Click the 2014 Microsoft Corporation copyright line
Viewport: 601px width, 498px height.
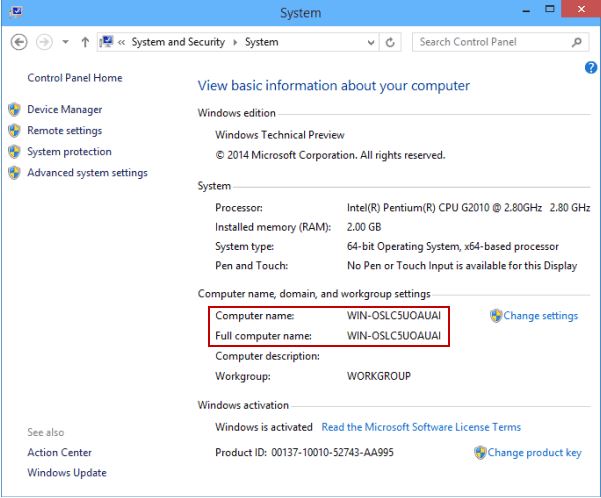point(330,155)
